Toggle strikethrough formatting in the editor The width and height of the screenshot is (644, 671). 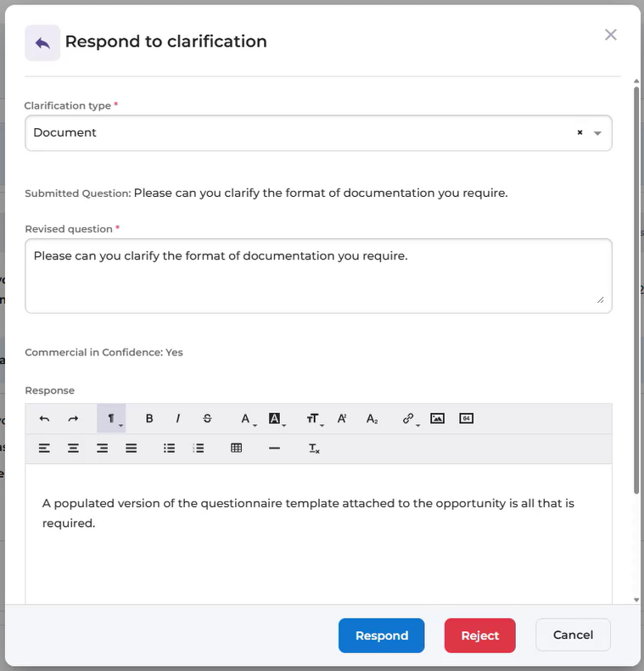207,418
